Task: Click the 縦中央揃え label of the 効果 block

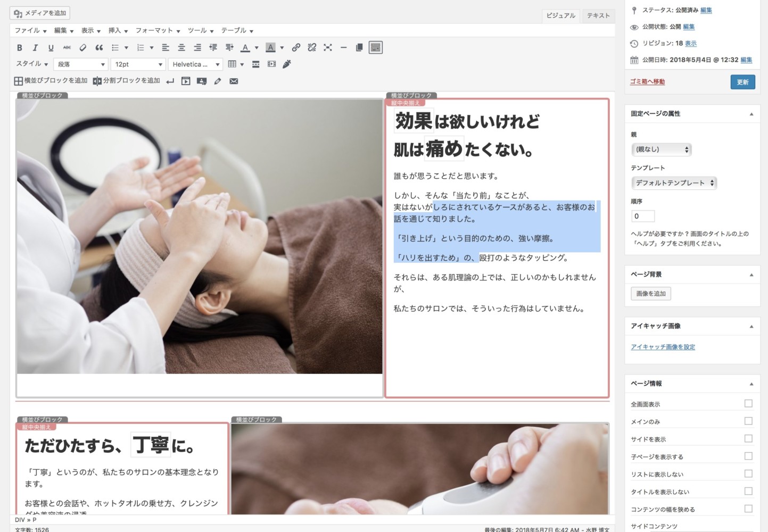Action: point(406,103)
